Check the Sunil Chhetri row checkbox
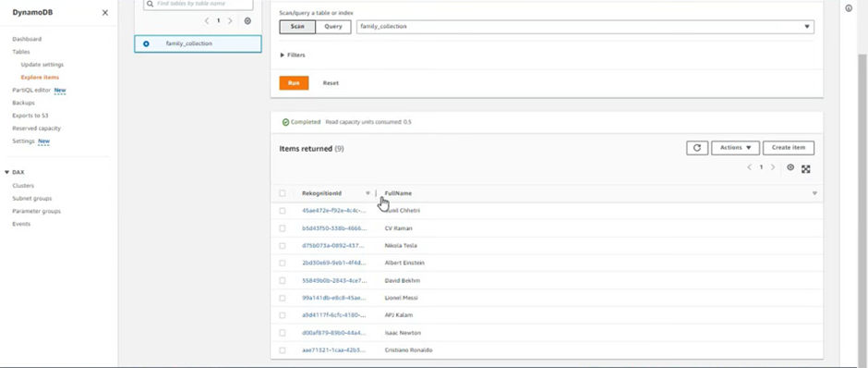The image size is (868, 368). point(283,211)
